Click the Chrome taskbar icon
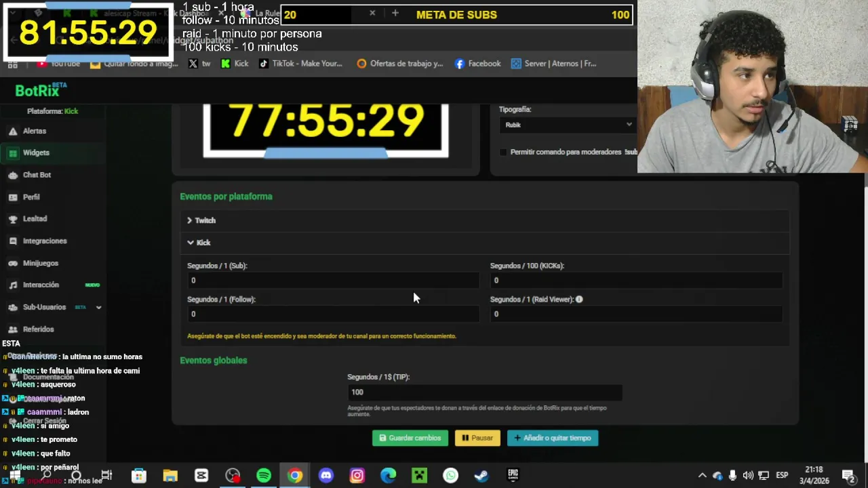The width and height of the screenshot is (868, 488). click(x=295, y=476)
